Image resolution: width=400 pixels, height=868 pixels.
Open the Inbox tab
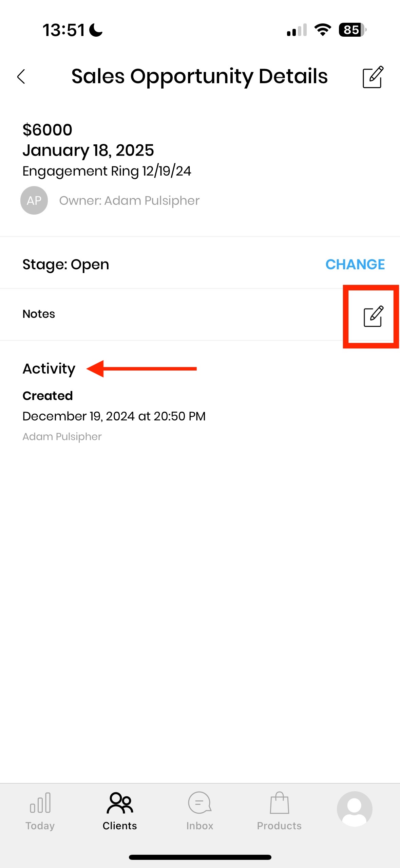click(199, 811)
